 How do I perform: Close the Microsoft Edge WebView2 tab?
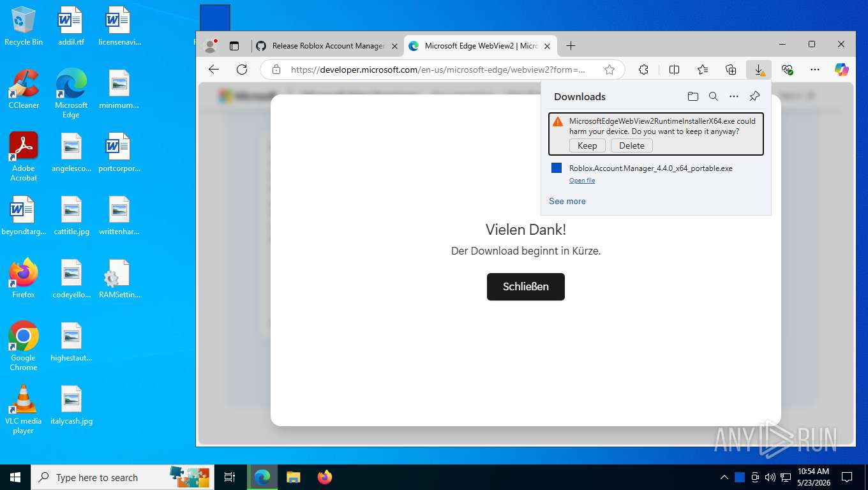pos(547,46)
